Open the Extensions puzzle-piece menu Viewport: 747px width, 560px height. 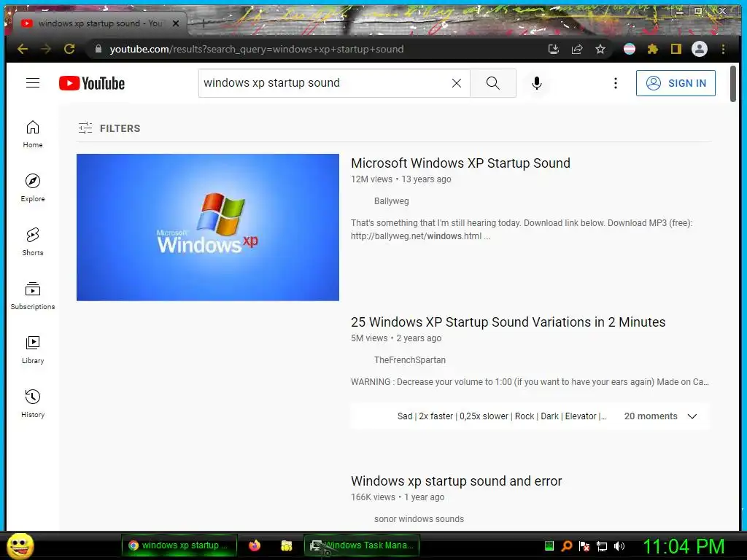coord(653,49)
